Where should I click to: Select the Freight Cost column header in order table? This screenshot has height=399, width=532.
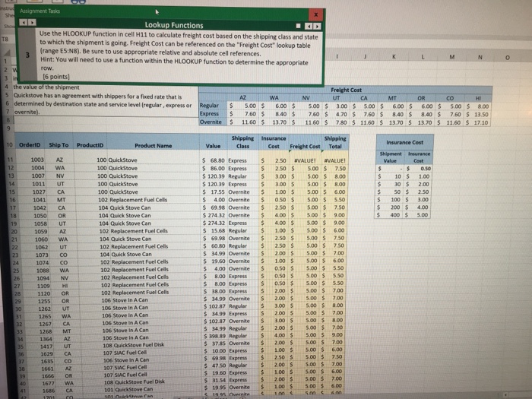[x=305, y=146]
